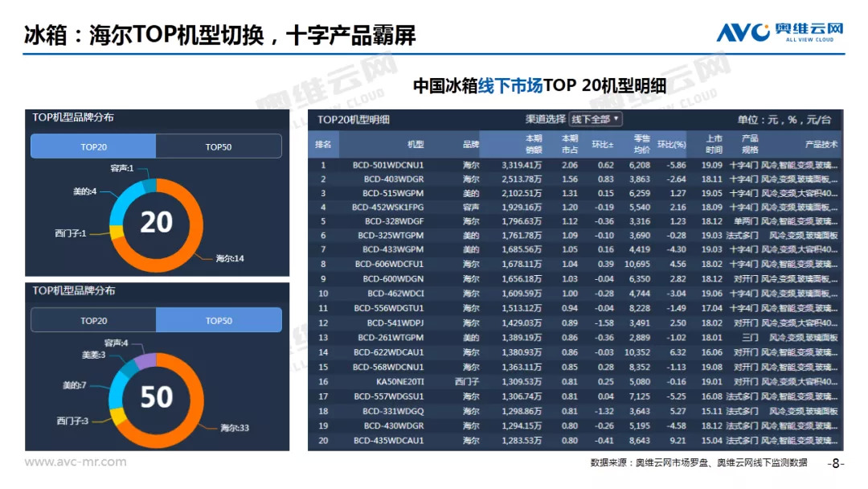
Task: Select model BCD-435WDCAU1 in row 20
Action: 389,441
